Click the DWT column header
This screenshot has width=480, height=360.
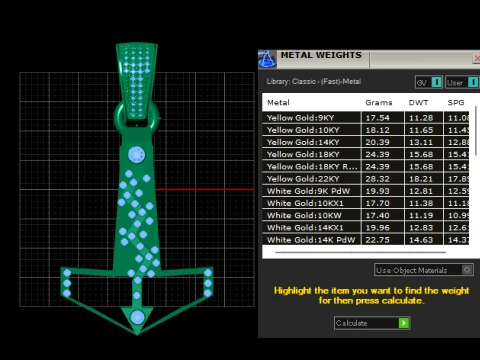click(418, 103)
